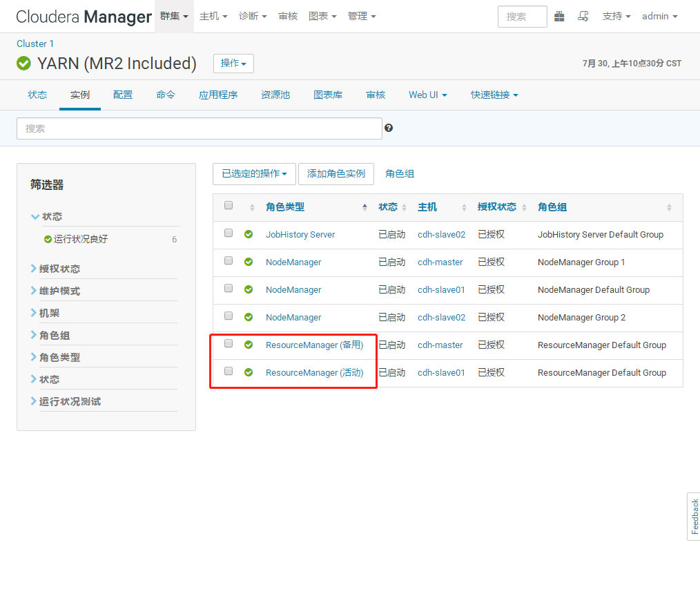Open the 快速链接 tab dropdown
700x594 pixels.
point(494,95)
